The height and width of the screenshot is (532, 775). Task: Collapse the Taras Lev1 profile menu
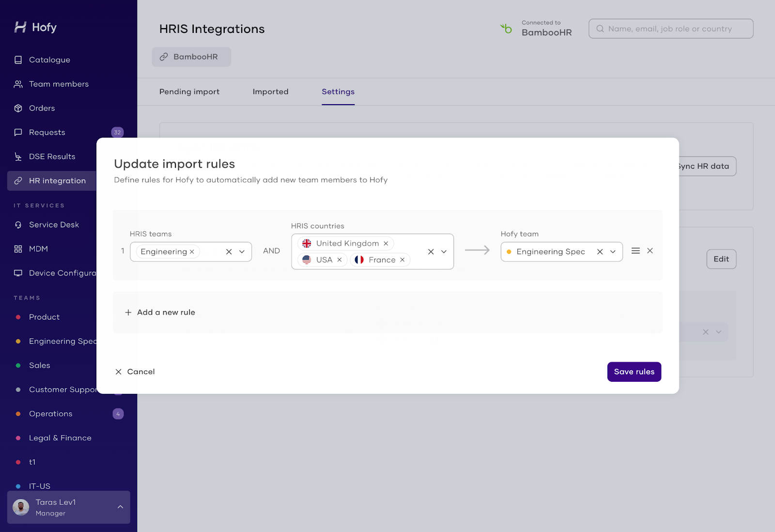pyautogui.click(x=120, y=507)
